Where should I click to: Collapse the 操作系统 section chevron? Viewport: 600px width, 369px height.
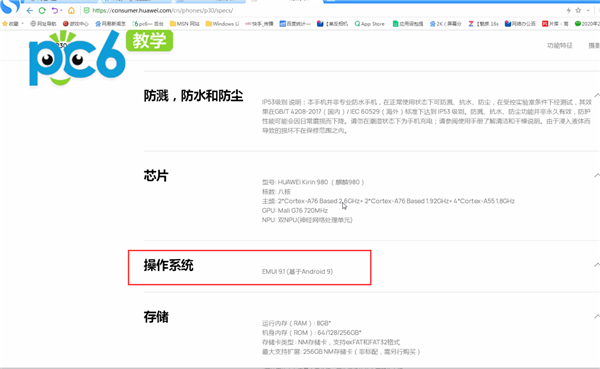click(x=597, y=265)
